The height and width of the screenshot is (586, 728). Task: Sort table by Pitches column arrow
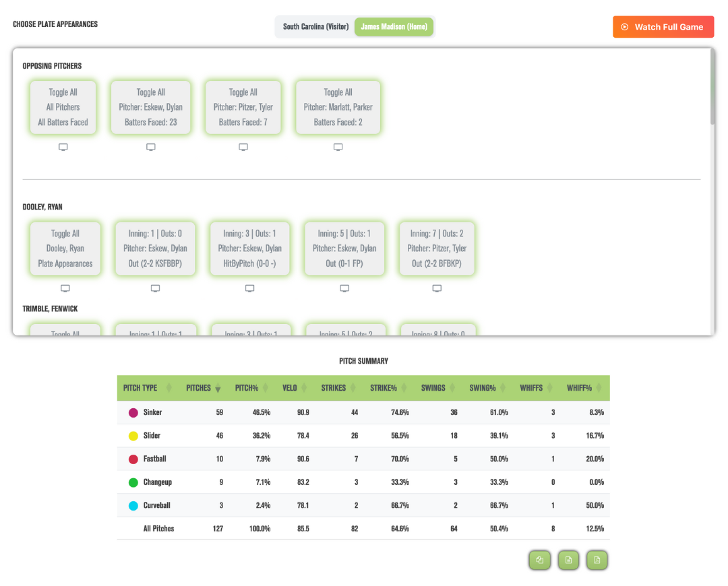pos(218,389)
